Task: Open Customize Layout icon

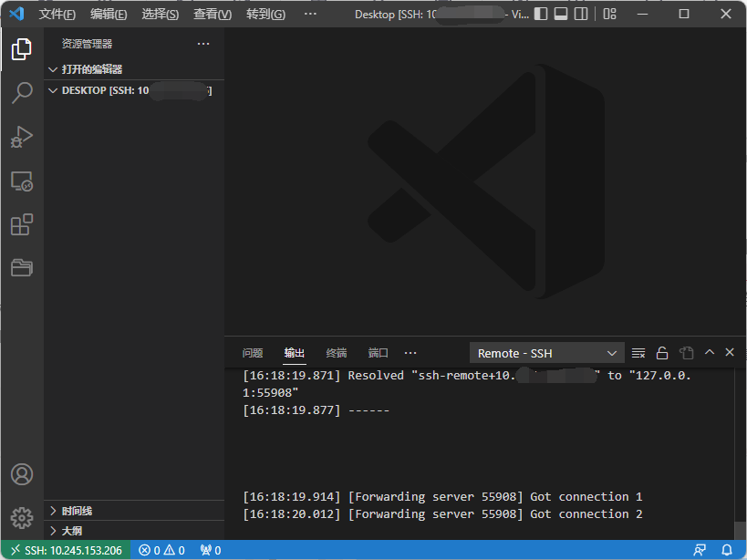Action: (x=610, y=15)
